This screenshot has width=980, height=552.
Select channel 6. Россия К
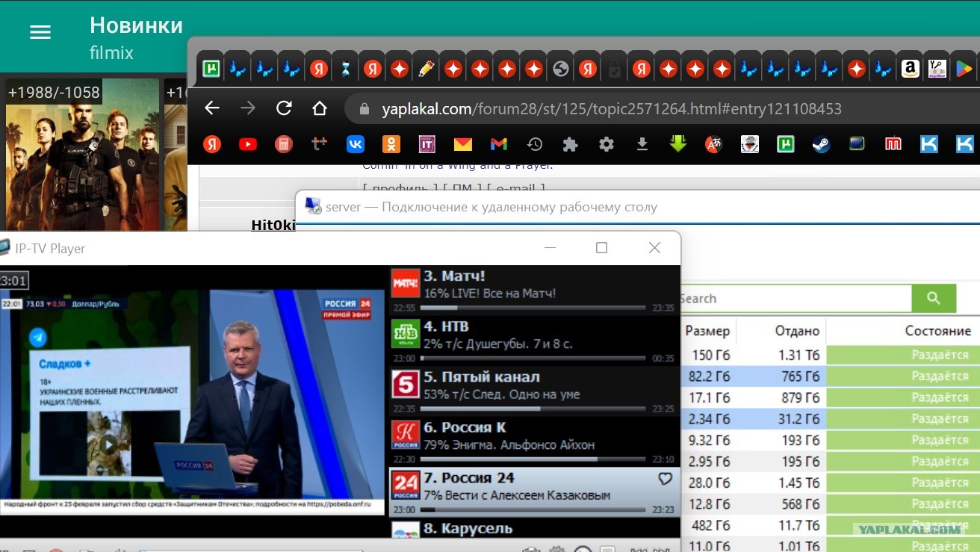click(534, 441)
